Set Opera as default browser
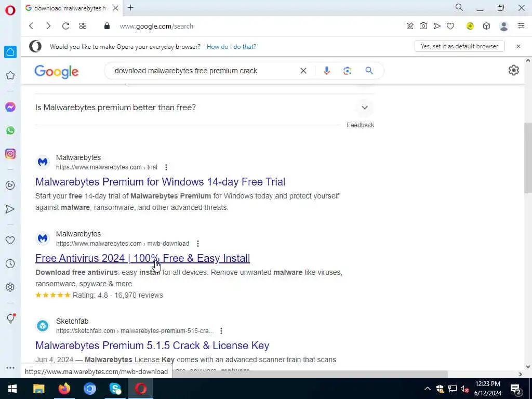The height and width of the screenshot is (399, 532). [460, 46]
